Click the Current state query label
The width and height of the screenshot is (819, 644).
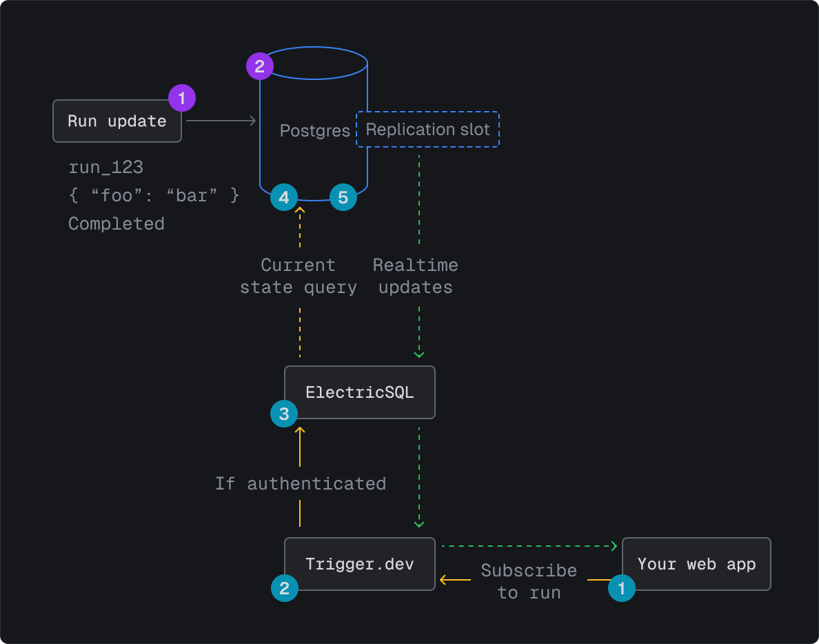(x=299, y=276)
